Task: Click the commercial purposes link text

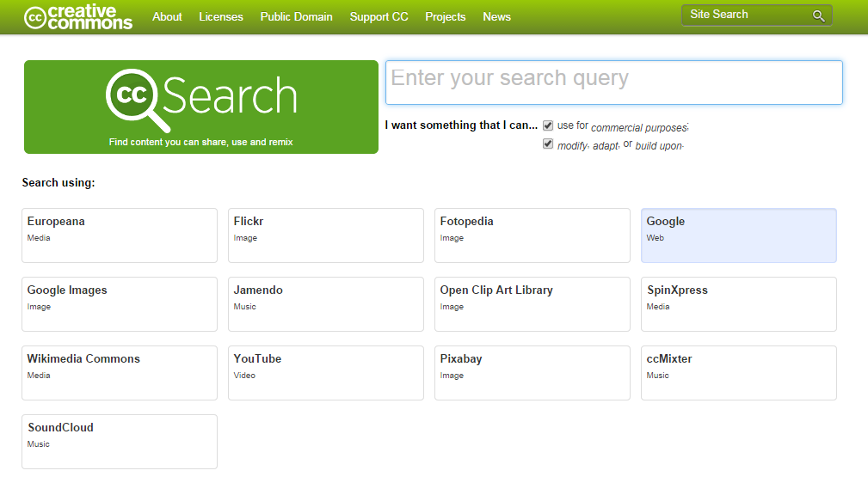Action: [639, 127]
